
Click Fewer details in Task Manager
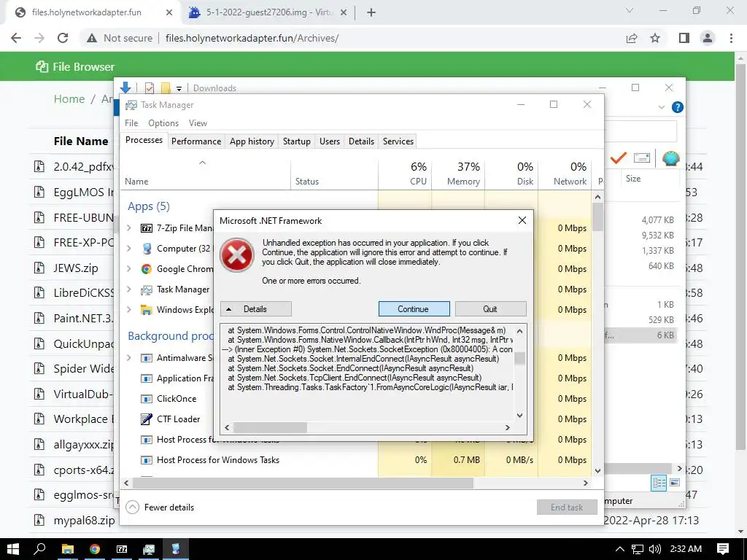click(x=160, y=507)
